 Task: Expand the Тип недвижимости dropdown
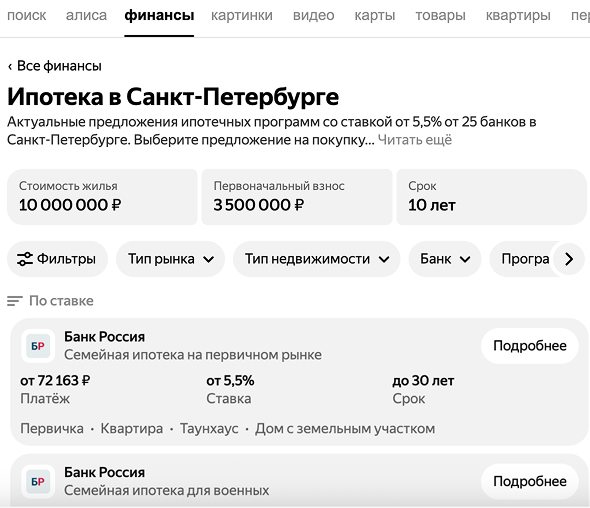(316, 259)
